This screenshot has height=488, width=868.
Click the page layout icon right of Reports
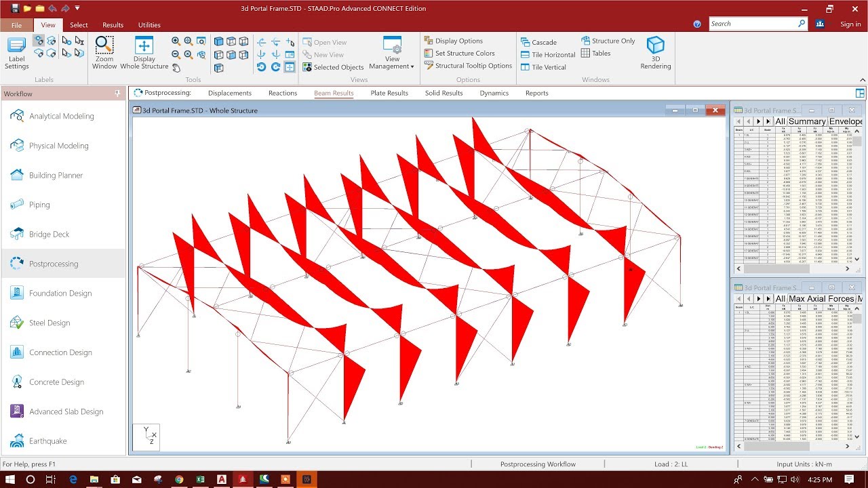click(860, 93)
